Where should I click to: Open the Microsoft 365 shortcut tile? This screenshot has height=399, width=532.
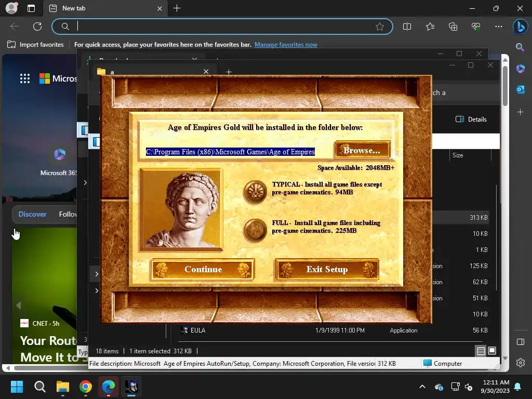(59, 161)
